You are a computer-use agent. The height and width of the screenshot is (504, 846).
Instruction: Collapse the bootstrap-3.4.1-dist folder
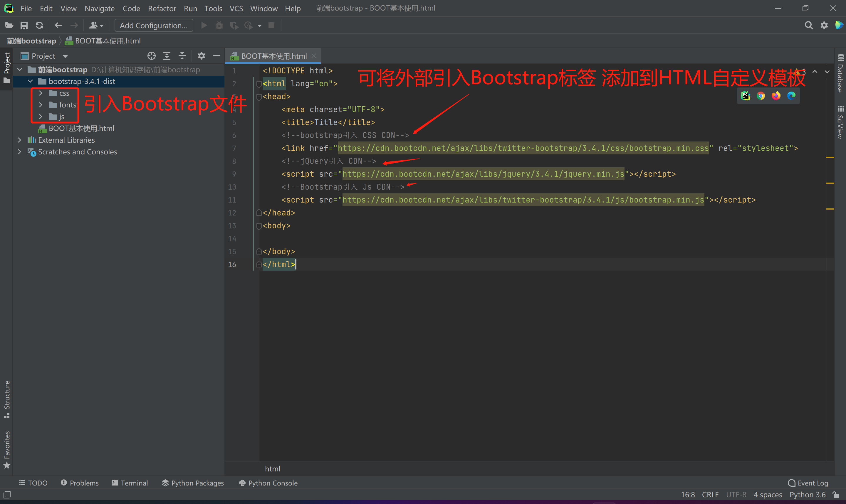(30, 82)
